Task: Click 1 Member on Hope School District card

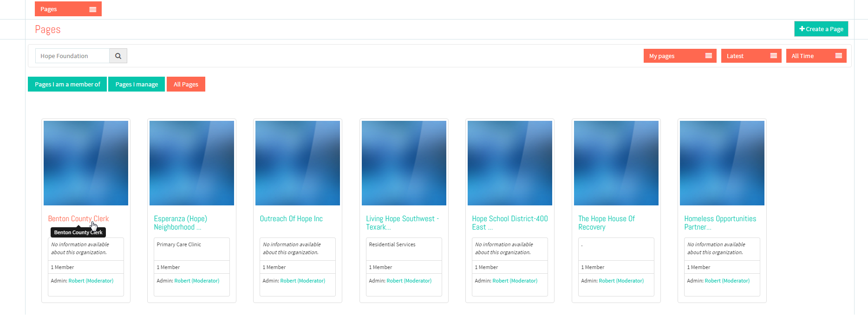Action: pos(486,267)
